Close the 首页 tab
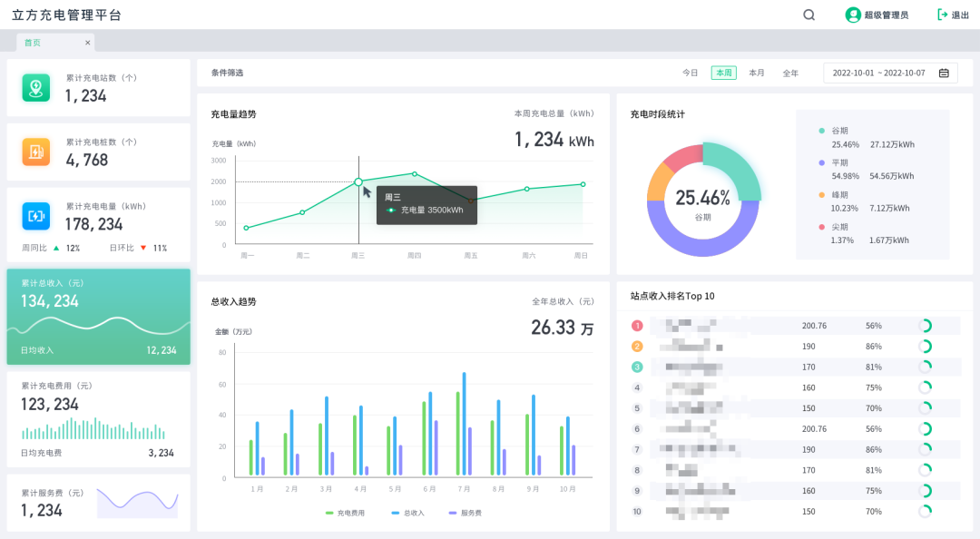 (88, 43)
